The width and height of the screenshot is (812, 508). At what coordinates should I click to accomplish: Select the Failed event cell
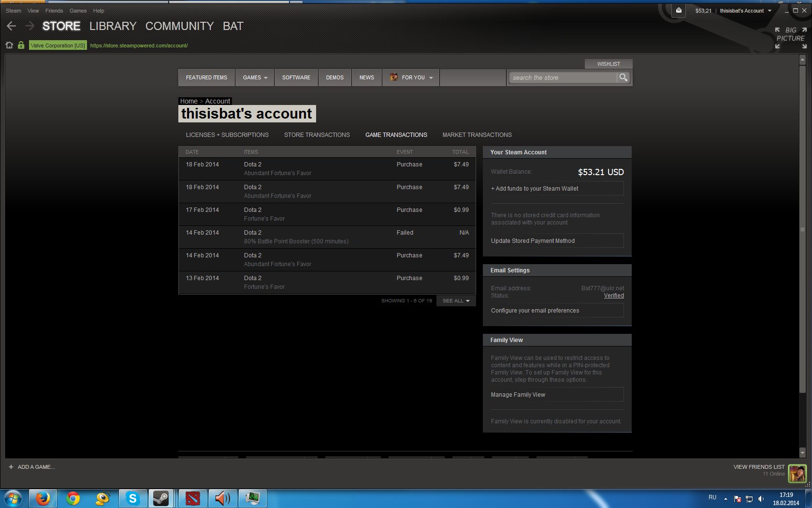[x=405, y=233]
